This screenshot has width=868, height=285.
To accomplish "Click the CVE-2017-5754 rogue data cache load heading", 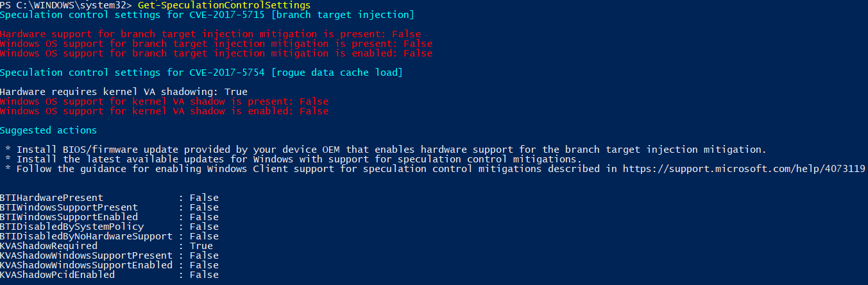I will (x=201, y=73).
